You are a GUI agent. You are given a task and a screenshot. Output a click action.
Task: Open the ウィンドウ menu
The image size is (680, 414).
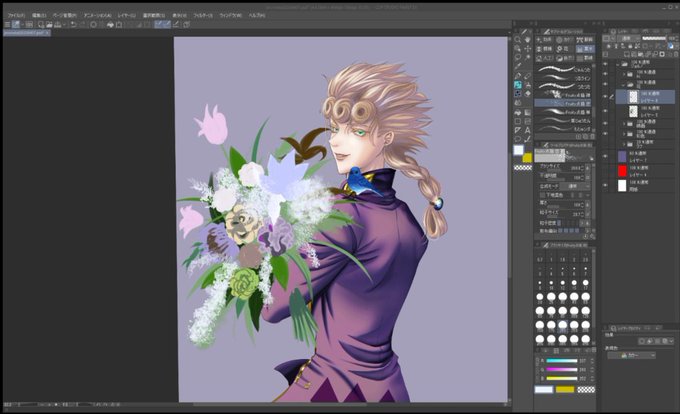230,15
